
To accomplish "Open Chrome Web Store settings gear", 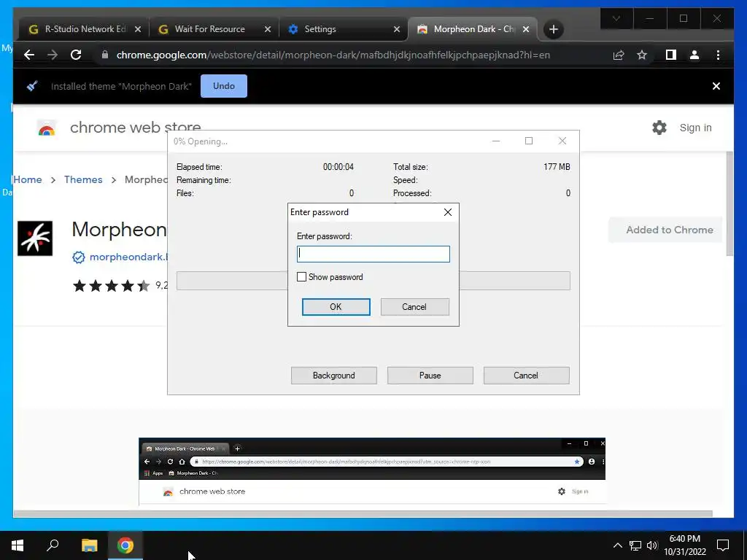I will 659,128.
